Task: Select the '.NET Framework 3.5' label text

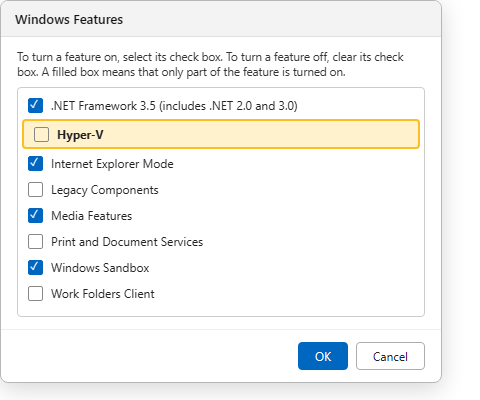Action: tap(174, 106)
